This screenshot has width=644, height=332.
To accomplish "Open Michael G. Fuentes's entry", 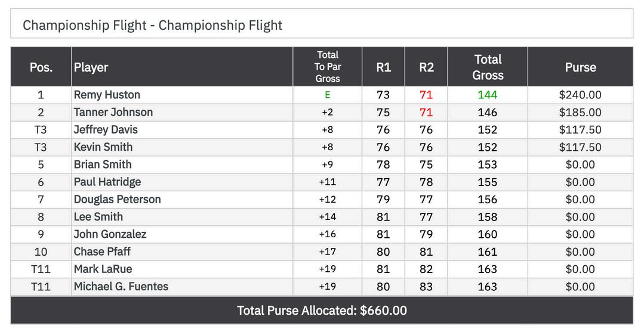I will 121,286.
